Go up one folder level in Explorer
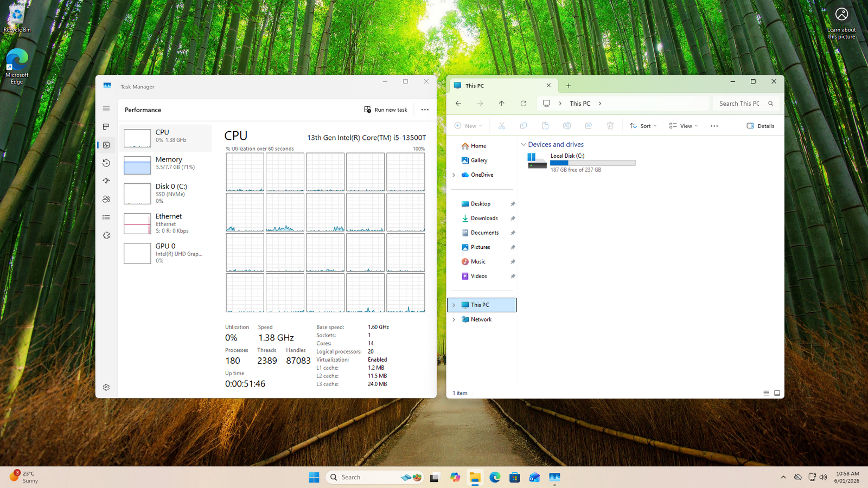Screen dimensions: 868x488 [502, 104]
